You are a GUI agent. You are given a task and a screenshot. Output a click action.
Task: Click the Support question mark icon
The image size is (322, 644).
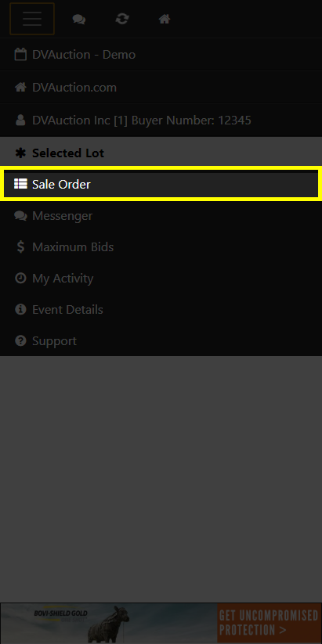(x=20, y=340)
